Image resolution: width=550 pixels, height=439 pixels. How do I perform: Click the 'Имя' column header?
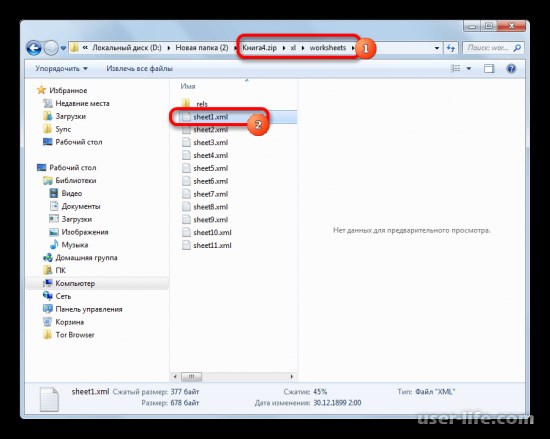point(188,86)
